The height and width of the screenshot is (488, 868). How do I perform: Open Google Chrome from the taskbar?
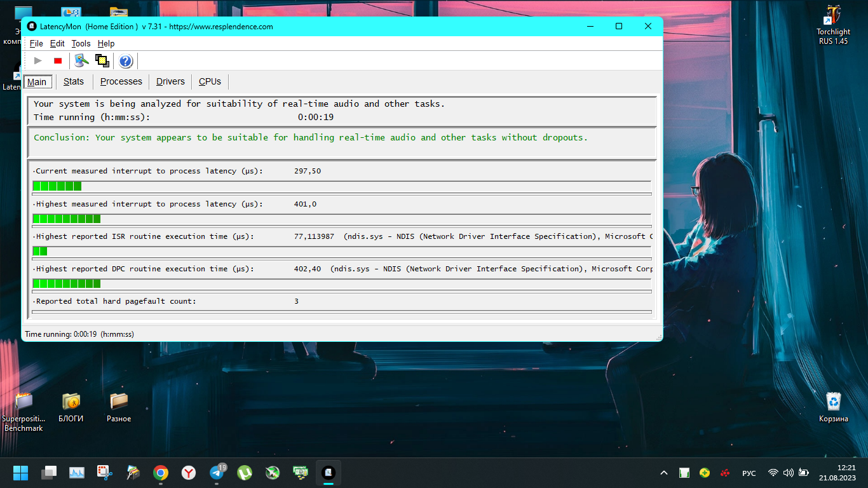point(161,473)
